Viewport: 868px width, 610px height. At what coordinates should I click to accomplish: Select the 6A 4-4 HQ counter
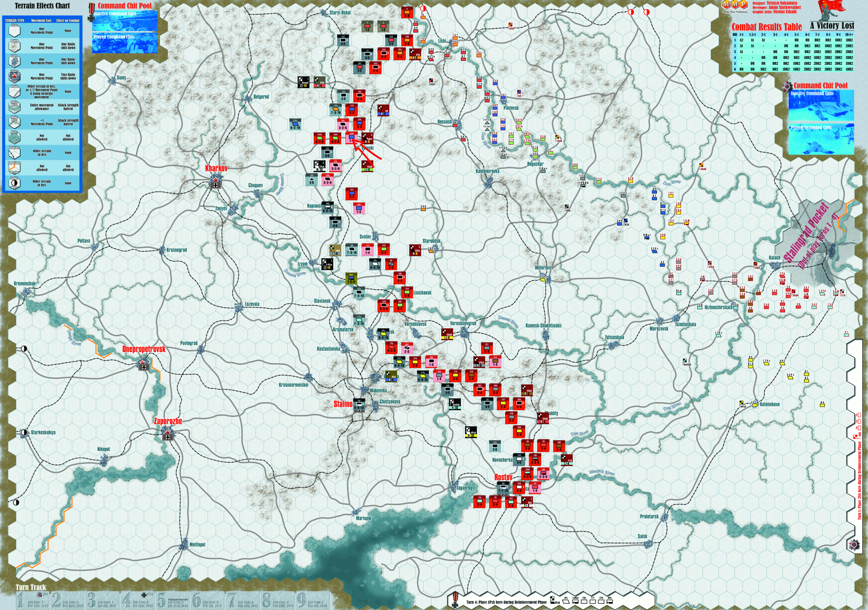click(383, 110)
